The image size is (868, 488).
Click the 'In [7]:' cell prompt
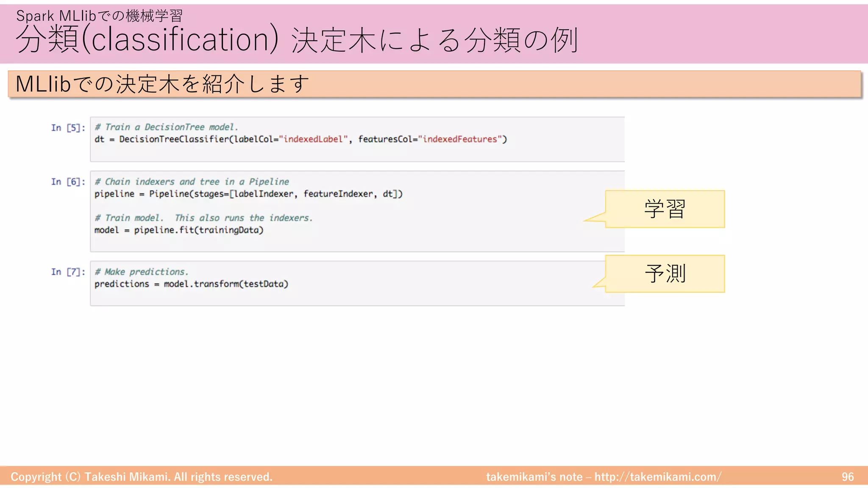coord(68,272)
